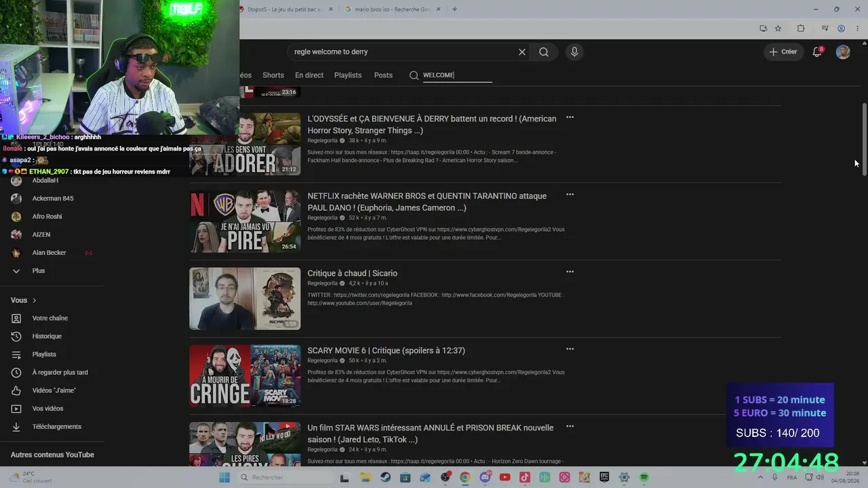Search within channel using the magnifier icon
Viewport: 868px width, 488px height.
414,75
